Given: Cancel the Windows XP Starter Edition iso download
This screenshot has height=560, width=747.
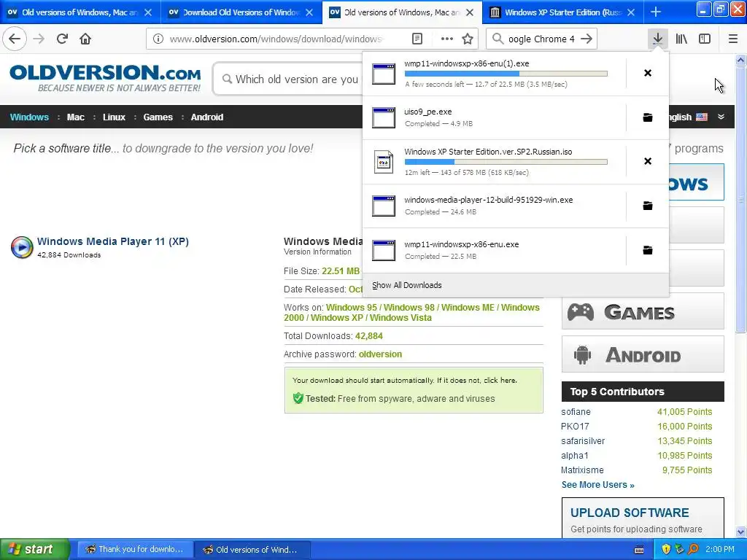Looking at the screenshot, I should [648, 161].
